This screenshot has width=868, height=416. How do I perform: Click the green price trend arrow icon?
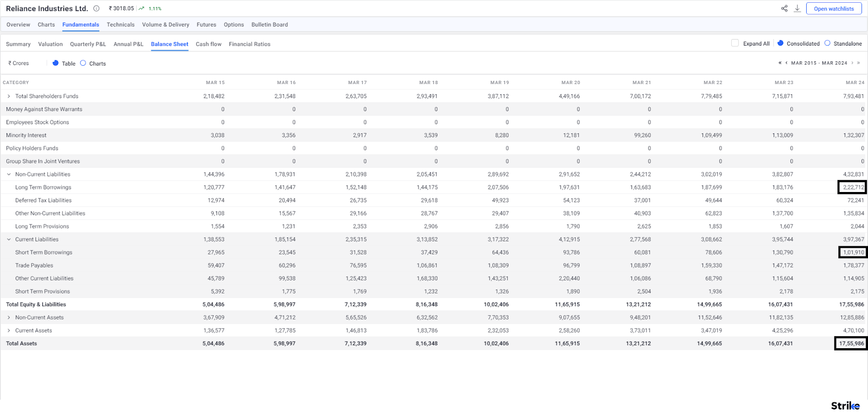coord(142,8)
